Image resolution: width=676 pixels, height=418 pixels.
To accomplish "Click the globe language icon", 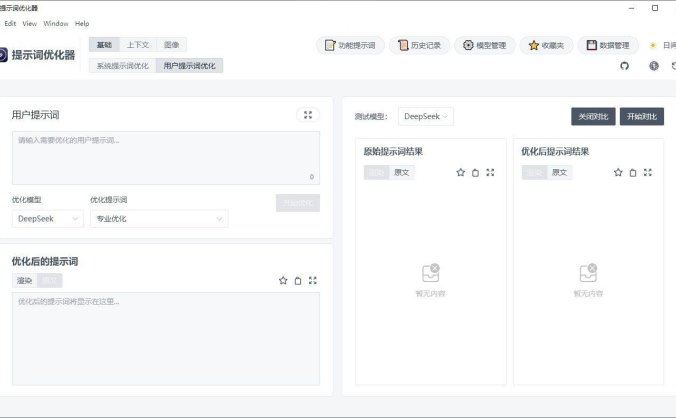I will point(654,66).
